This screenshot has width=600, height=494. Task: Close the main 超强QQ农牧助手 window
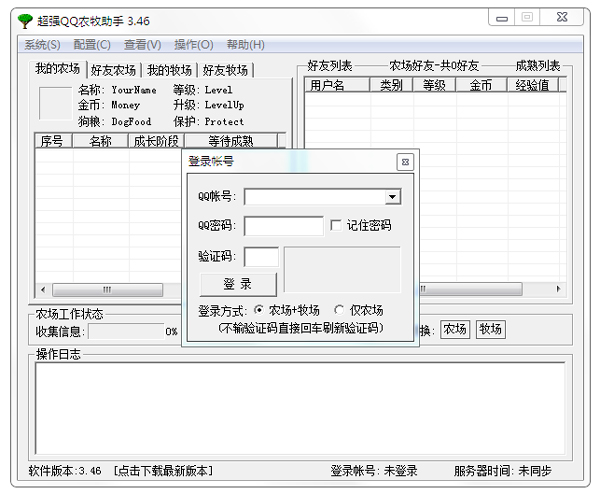[x=561, y=17]
